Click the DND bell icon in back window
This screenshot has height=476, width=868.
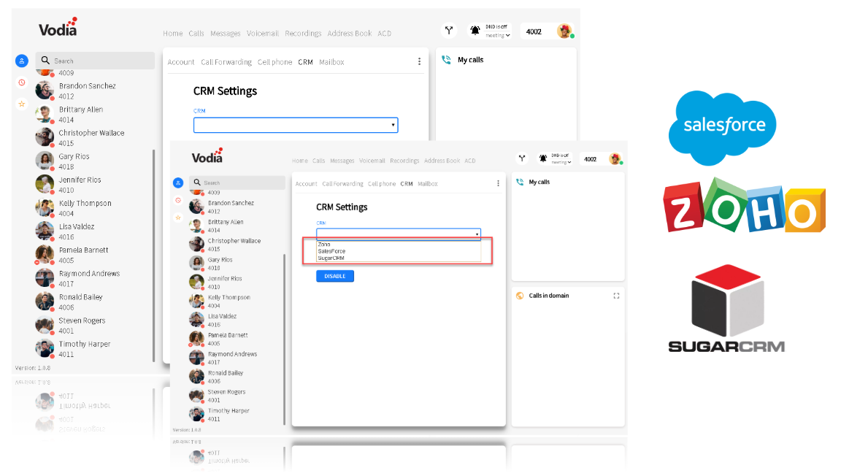tap(475, 31)
